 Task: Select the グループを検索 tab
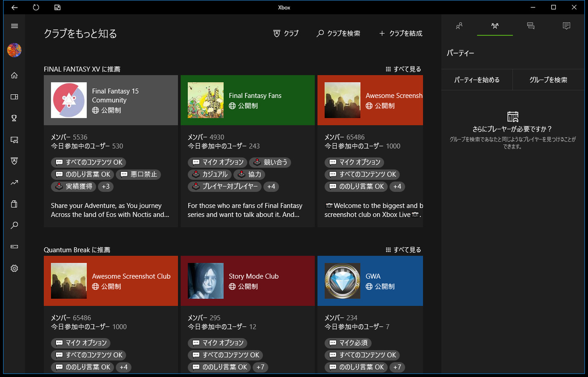pos(548,79)
